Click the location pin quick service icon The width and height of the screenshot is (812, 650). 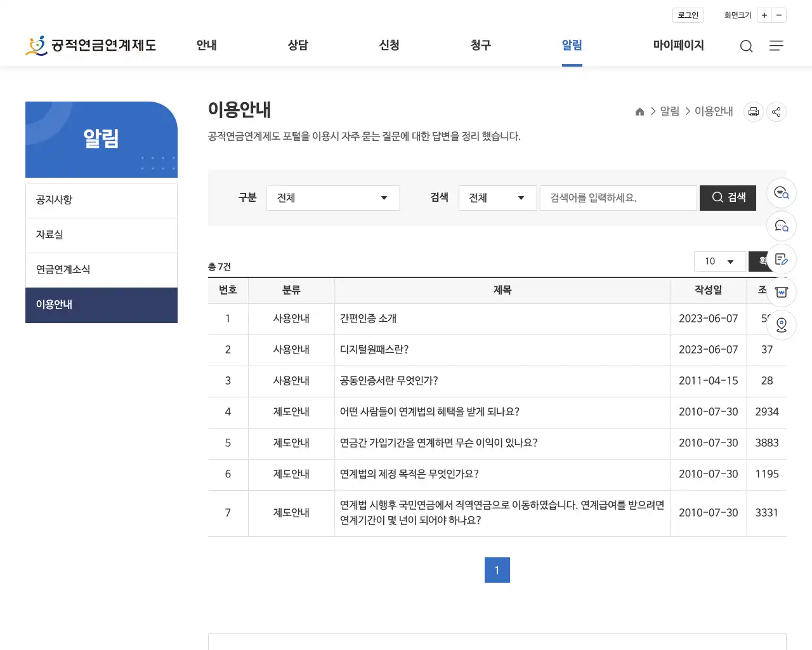(781, 324)
